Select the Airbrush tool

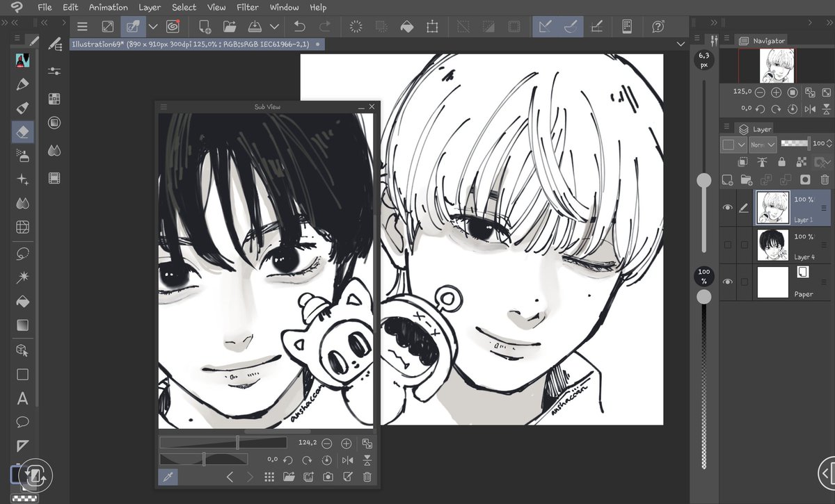[22, 156]
